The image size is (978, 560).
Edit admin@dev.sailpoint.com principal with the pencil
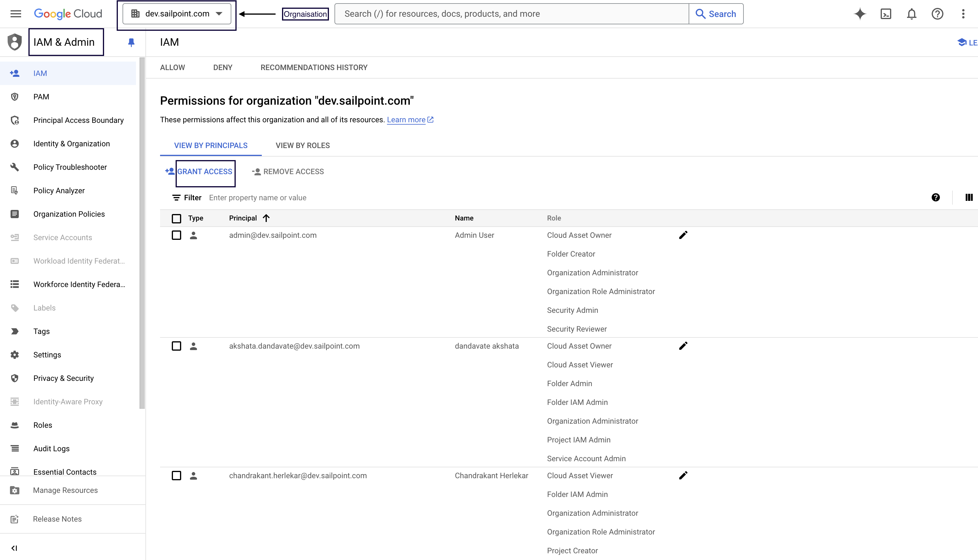click(683, 235)
